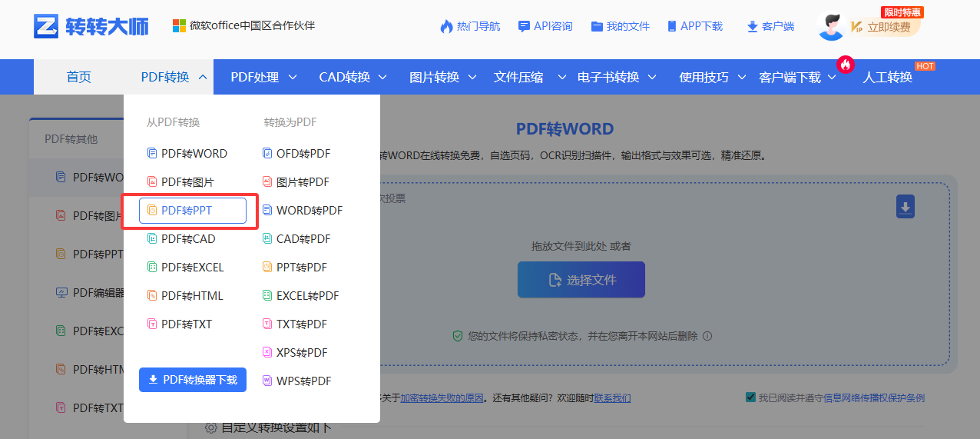Select PDF转PPT in the dropdown menu

pyautogui.click(x=193, y=211)
